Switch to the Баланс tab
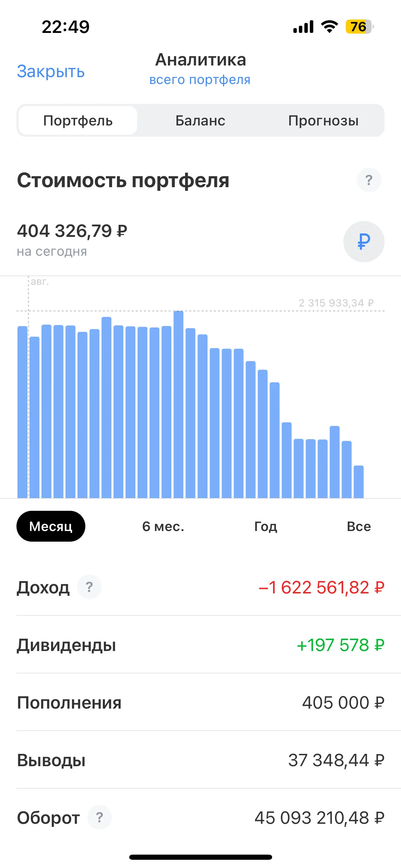The image size is (401, 868). coord(200,120)
